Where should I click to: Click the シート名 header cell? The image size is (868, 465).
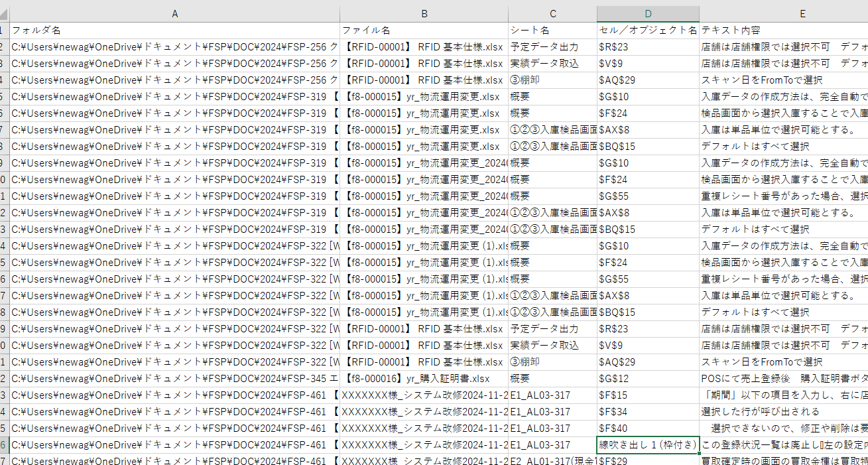click(553, 31)
